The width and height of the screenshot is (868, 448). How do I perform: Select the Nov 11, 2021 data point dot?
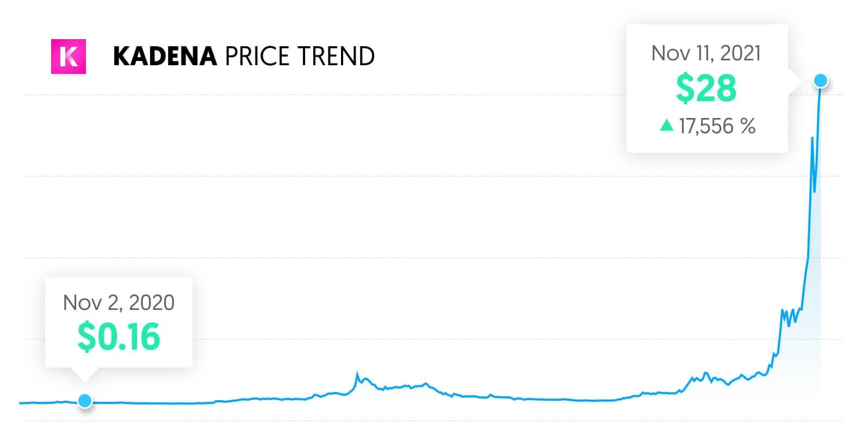pos(821,81)
